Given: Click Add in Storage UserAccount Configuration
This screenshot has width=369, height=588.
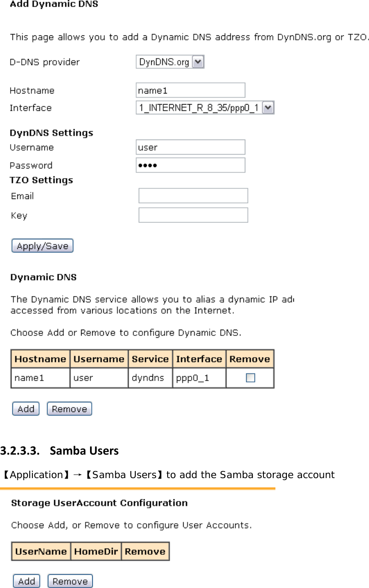Looking at the screenshot, I should tap(26, 580).
